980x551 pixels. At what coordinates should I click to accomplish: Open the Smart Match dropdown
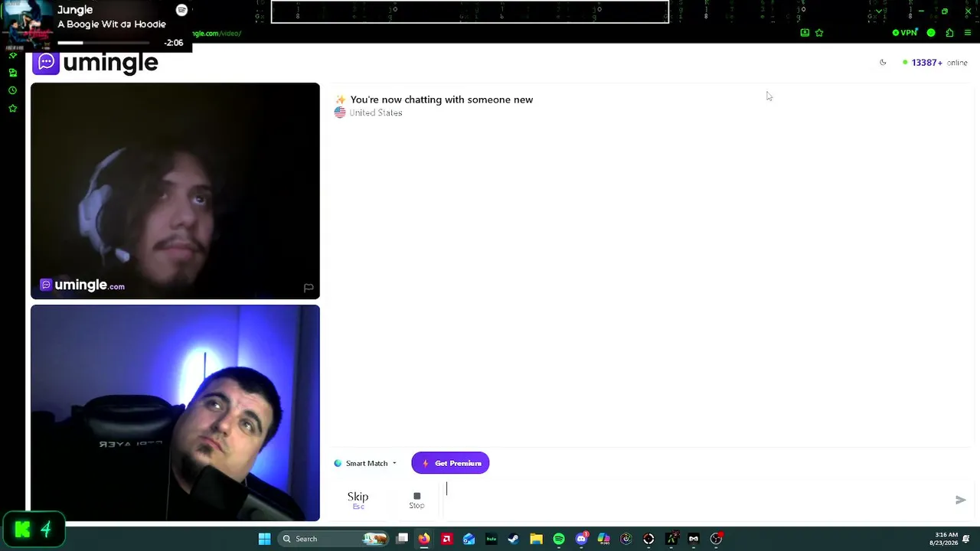pos(365,463)
